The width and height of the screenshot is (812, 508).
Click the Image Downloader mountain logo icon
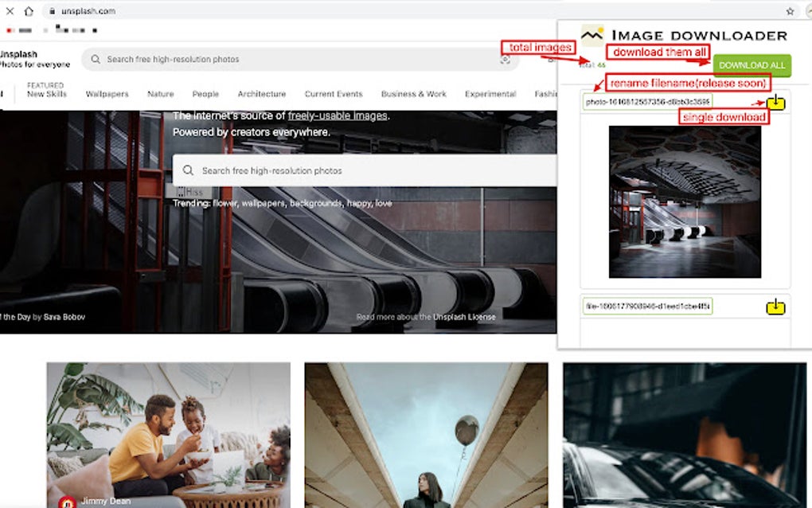[592, 33]
